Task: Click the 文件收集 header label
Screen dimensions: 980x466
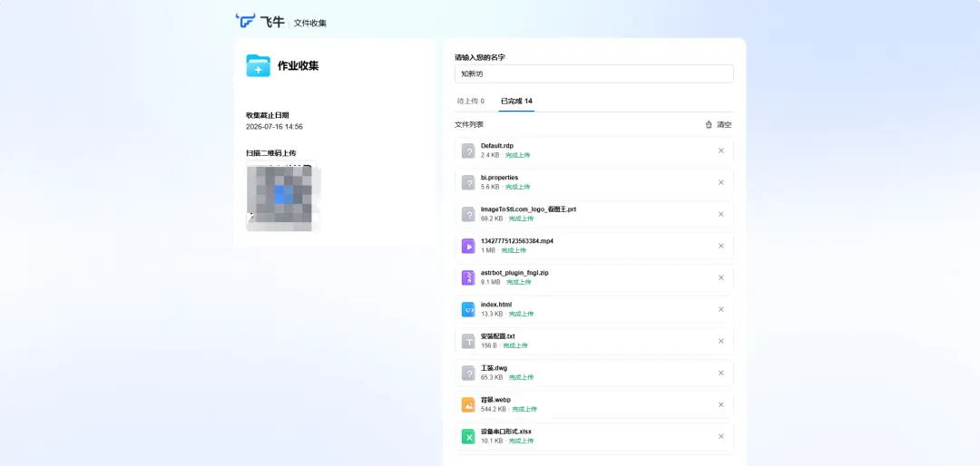Action: (x=310, y=23)
